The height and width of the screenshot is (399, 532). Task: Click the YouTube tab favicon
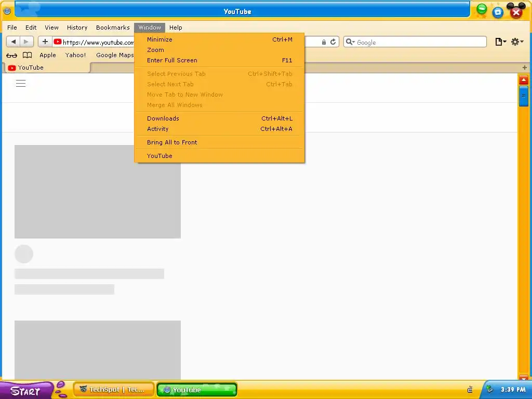point(12,68)
